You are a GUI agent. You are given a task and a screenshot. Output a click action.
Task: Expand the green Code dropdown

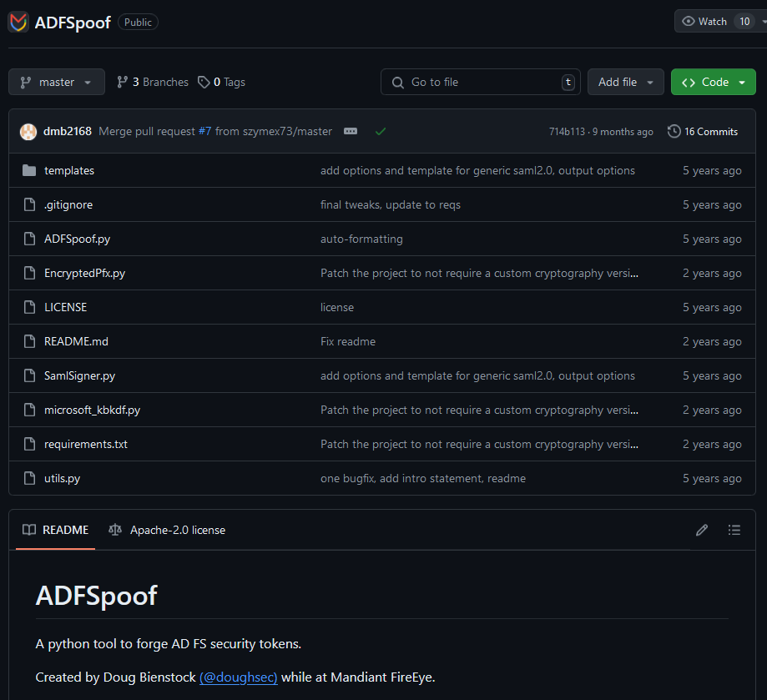(x=714, y=82)
